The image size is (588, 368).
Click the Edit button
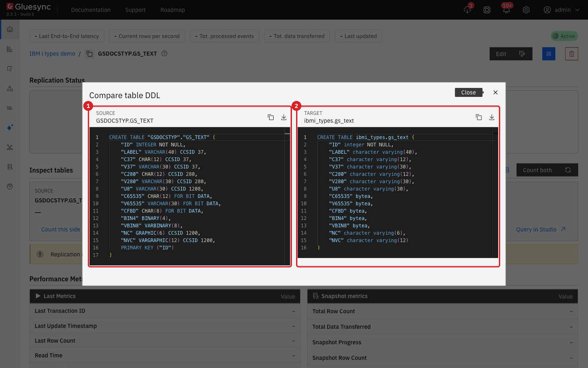point(511,54)
